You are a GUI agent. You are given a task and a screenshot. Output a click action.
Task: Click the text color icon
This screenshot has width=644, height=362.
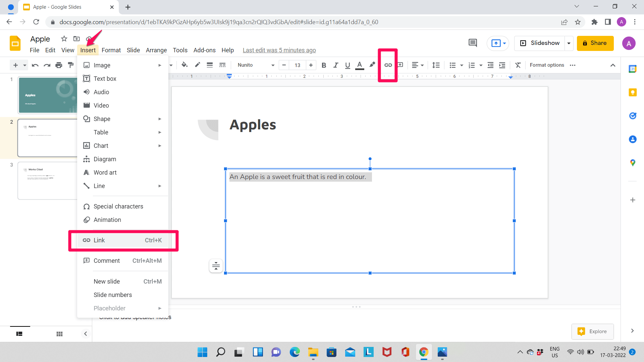pos(360,65)
